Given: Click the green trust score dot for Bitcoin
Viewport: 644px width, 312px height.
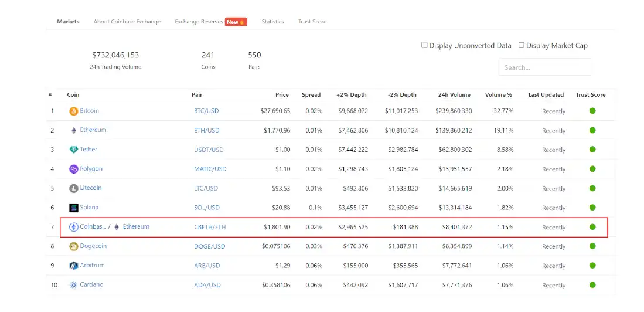Looking at the screenshot, I should coord(592,111).
